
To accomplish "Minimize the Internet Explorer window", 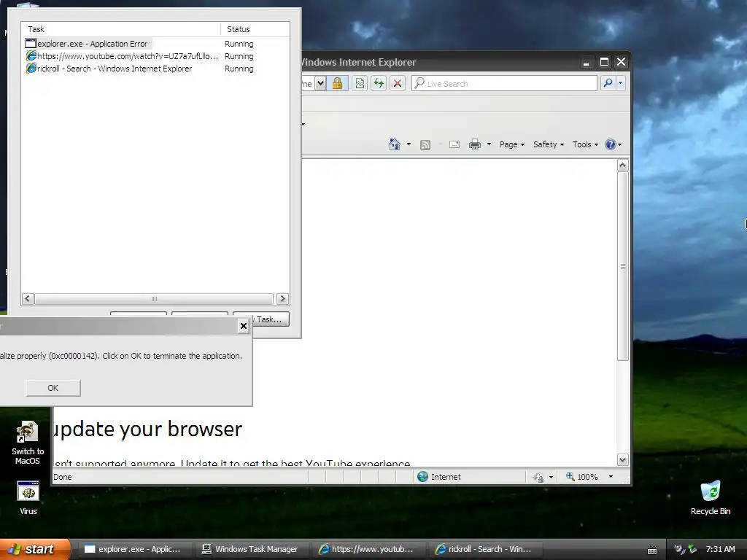I will (x=587, y=62).
